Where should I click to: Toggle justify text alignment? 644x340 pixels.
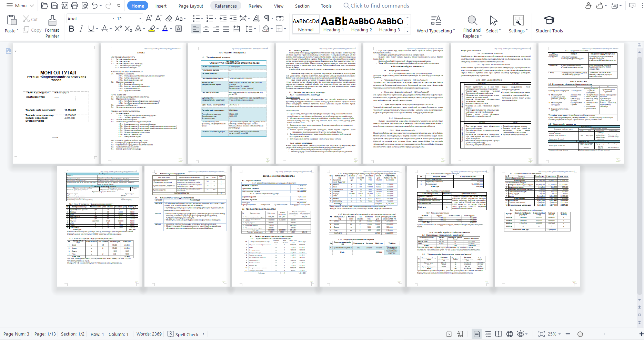226,29
